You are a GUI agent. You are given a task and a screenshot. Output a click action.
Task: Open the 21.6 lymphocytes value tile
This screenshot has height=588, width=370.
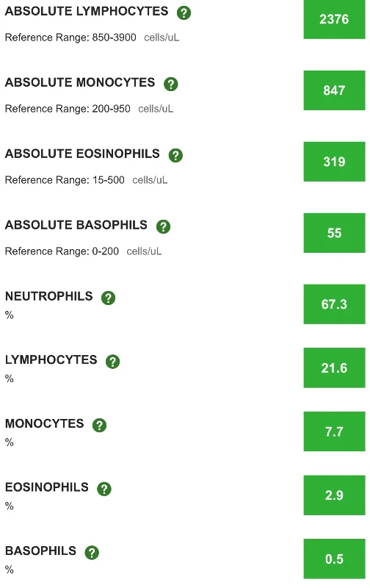pyautogui.click(x=334, y=368)
